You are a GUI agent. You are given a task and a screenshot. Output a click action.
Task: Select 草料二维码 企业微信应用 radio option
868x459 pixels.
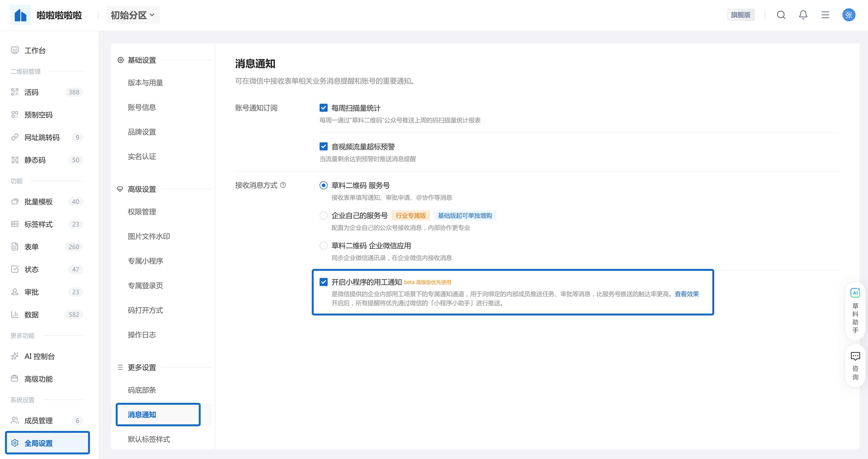[323, 245]
